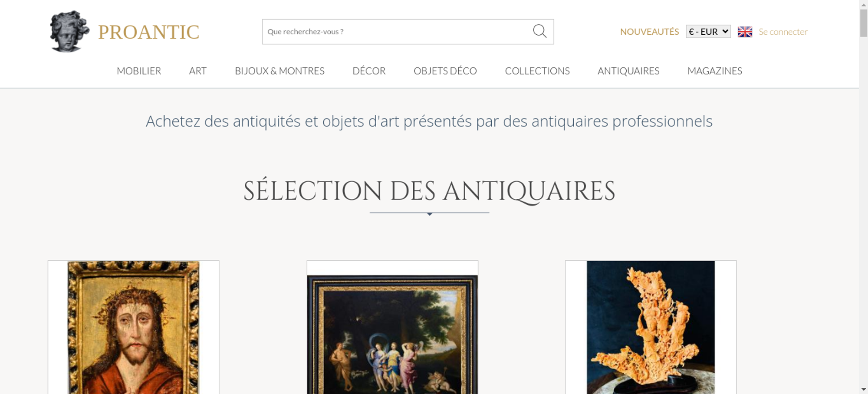868x394 pixels.
Task: Browse the Antiquaires page
Action: (628, 71)
